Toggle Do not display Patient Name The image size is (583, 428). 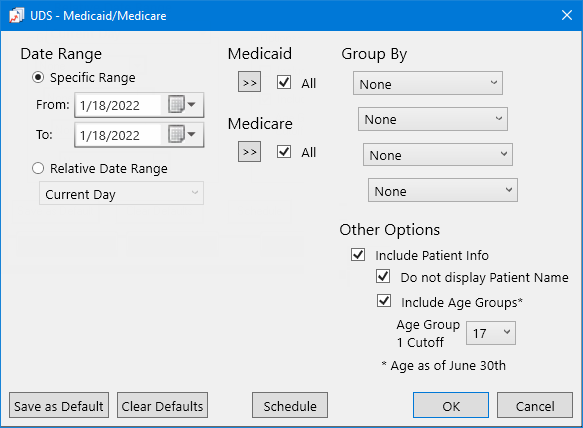[x=383, y=277]
